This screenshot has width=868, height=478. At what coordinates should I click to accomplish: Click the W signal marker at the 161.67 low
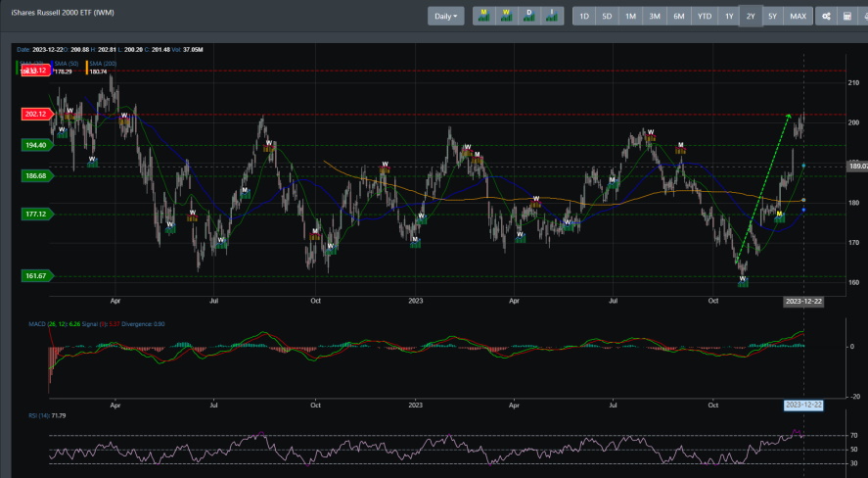coord(743,281)
